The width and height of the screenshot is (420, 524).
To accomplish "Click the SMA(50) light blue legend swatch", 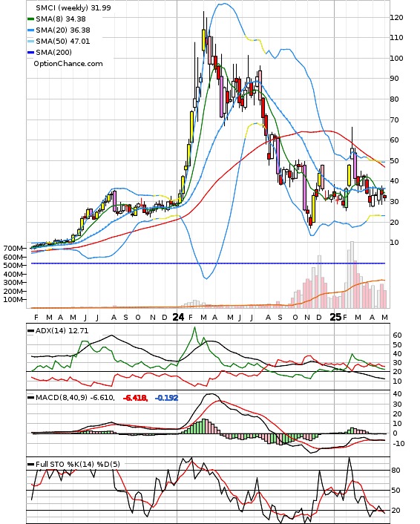I will [x=30, y=42].
